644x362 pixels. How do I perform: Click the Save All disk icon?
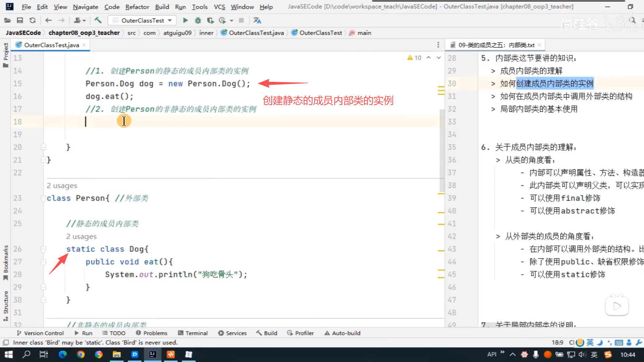pos(20,20)
